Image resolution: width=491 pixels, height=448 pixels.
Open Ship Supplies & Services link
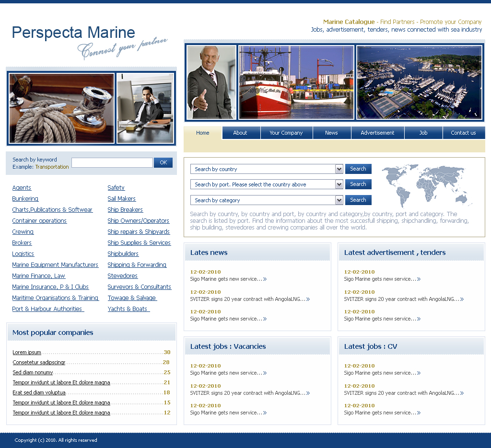[x=139, y=243]
